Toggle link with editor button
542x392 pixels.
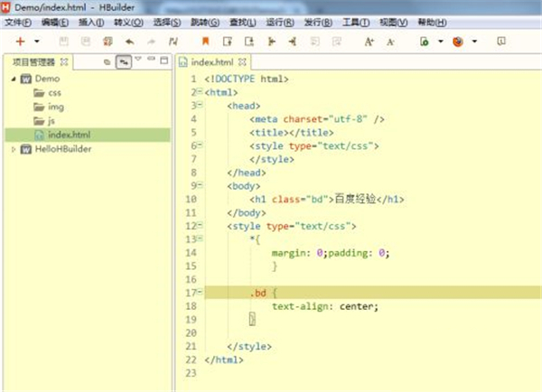pyautogui.click(x=122, y=61)
